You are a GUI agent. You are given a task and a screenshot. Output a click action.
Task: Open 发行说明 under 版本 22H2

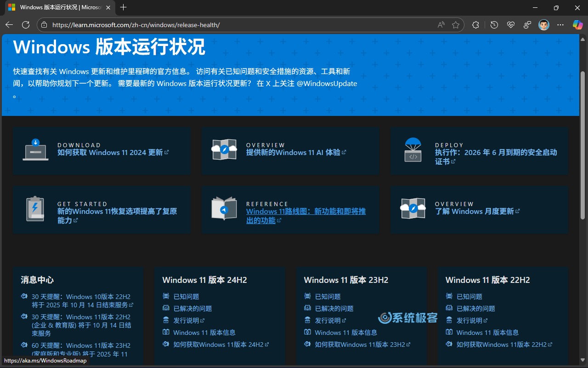472,321
